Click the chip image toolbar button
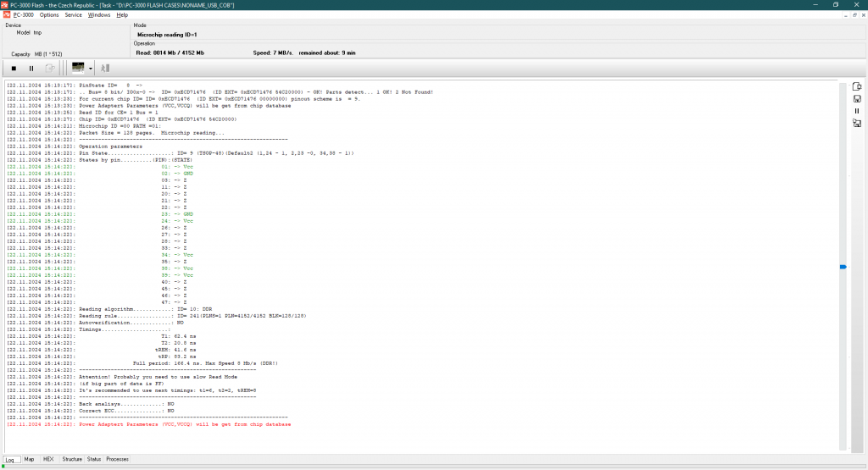Viewport: 868px width, 470px height. click(x=78, y=68)
